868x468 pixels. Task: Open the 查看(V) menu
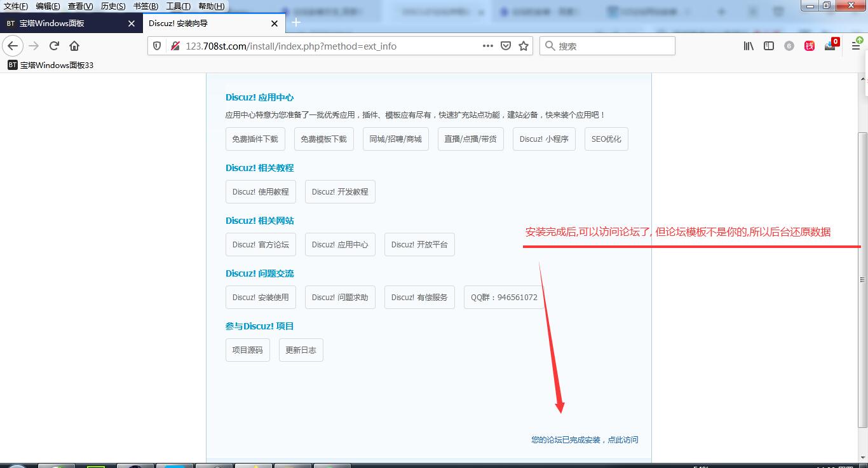click(80, 6)
